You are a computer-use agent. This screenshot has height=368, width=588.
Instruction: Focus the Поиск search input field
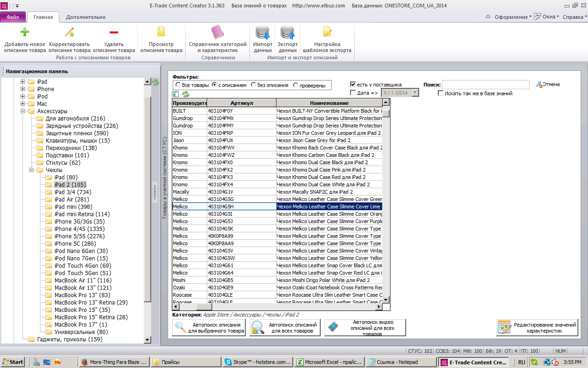coord(486,85)
